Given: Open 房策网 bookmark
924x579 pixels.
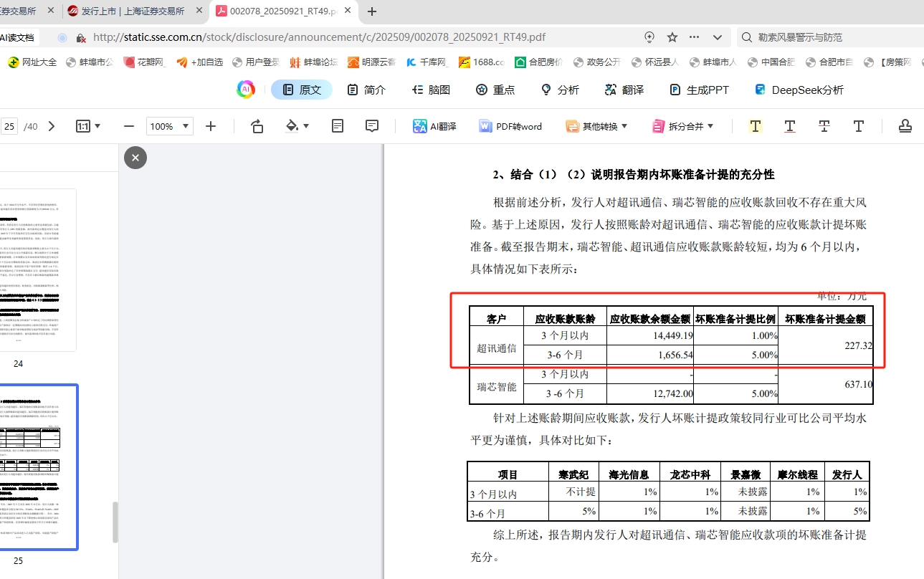Looking at the screenshot, I should pyautogui.click(x=888, y=62).
